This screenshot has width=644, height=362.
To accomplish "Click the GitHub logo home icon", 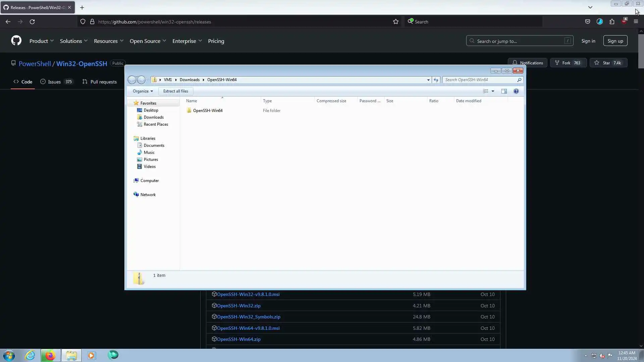I will tap(16, 41).
